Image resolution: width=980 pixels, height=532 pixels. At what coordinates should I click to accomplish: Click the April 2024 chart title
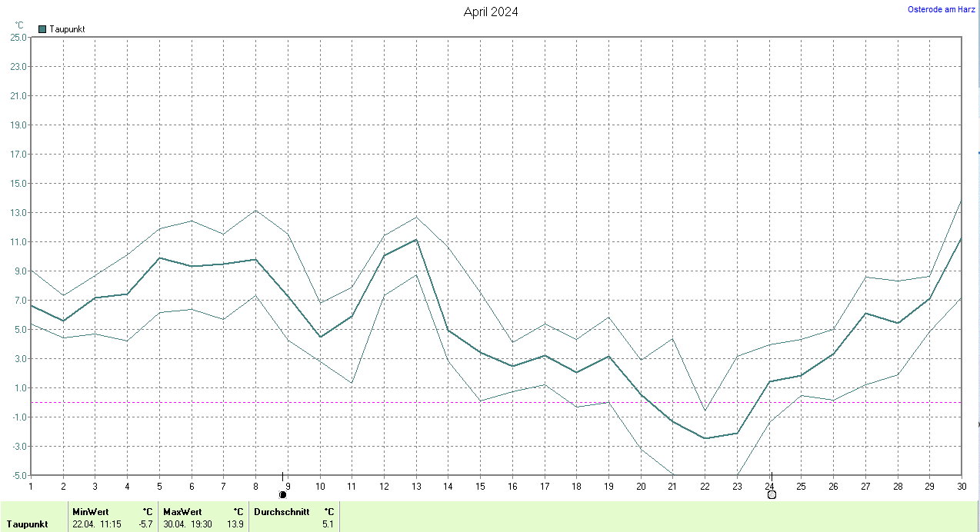(491, 12)
